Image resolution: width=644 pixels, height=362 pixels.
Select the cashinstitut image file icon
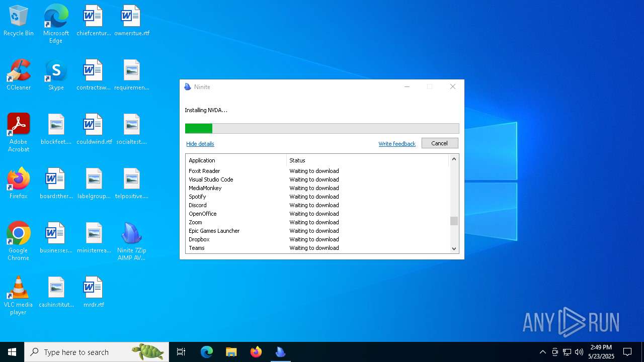click(x=56, y=293)
